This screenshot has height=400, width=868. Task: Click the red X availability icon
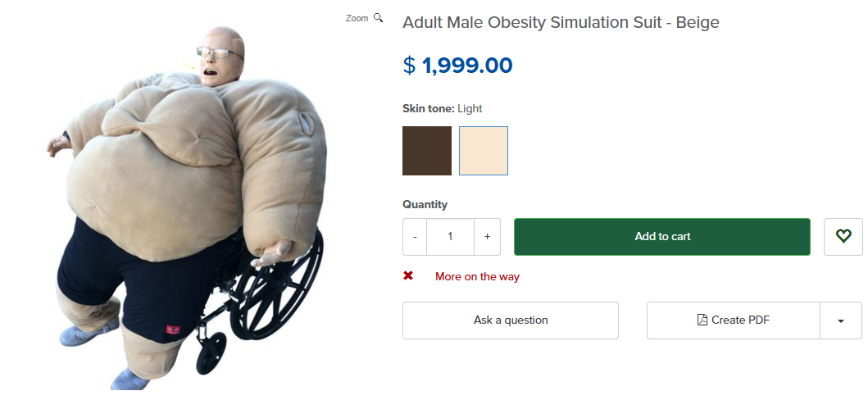coord(408,275)
